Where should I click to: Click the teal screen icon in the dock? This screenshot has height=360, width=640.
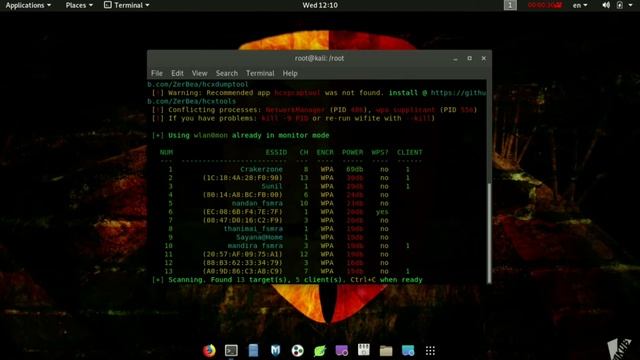(408, 351)
